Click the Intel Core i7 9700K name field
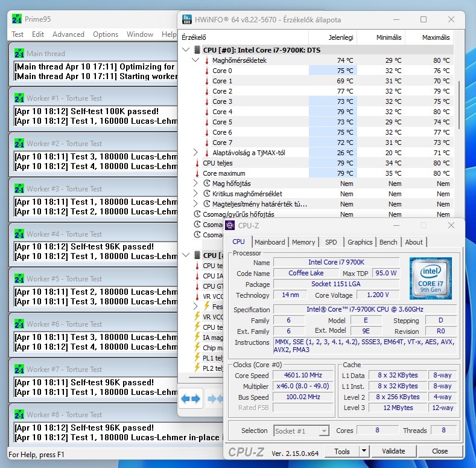 [336, 262]
